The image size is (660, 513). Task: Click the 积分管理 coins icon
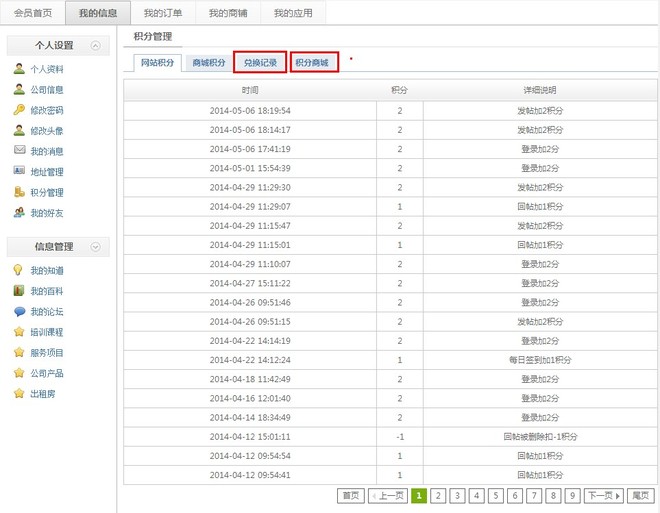click(x=19, y=192)
